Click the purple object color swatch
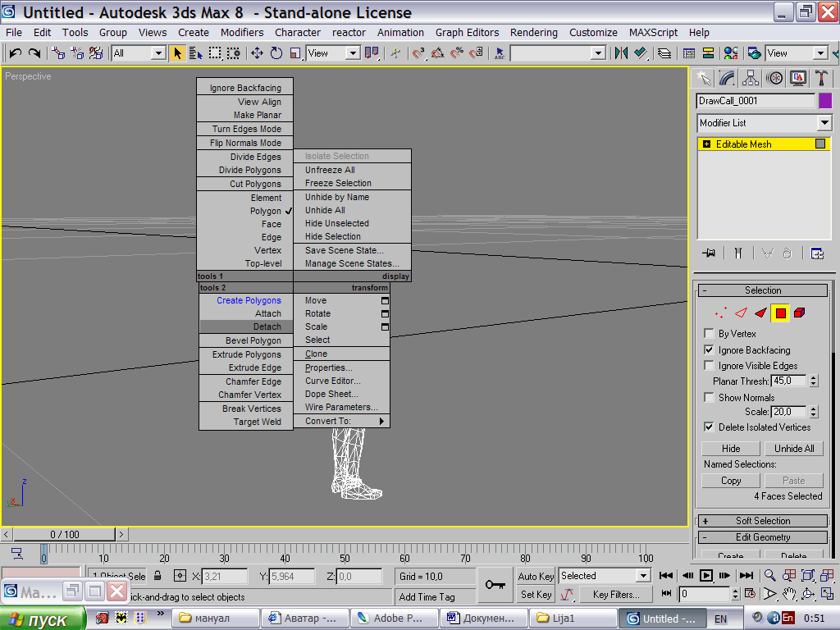The height and width of the screenshot is (630, 840). coord(825,101)
